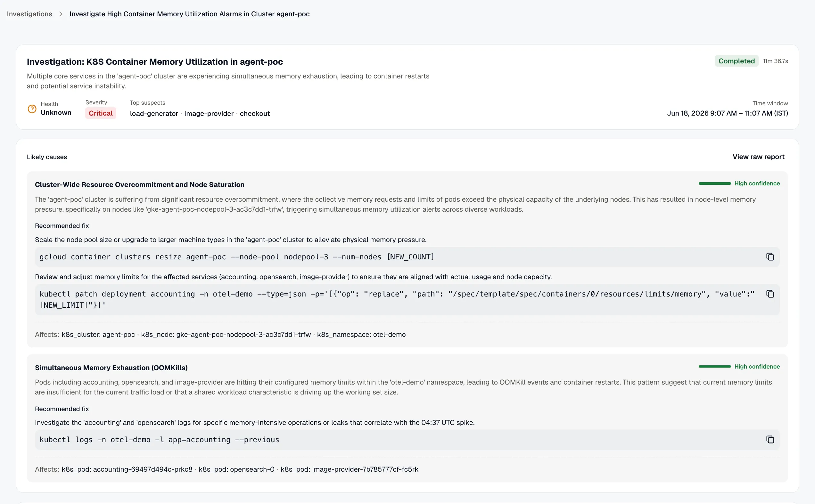Screen dimensions: 815x504
Task: Click OOMKills cause High confidence bar
Action: pyautogui.click(x=715, y=366)
